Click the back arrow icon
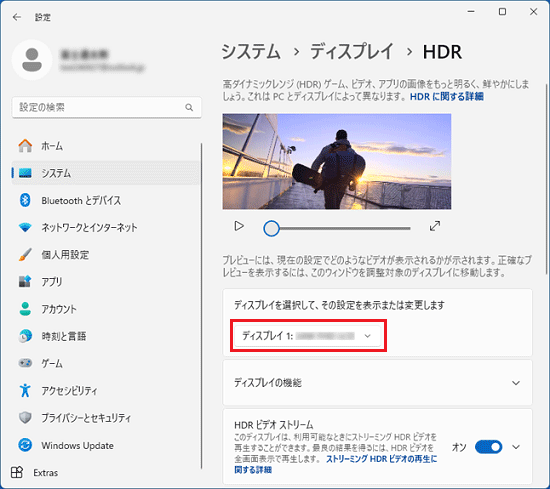Viewport: 550px width, 489px height. click(x=16, y=17)
